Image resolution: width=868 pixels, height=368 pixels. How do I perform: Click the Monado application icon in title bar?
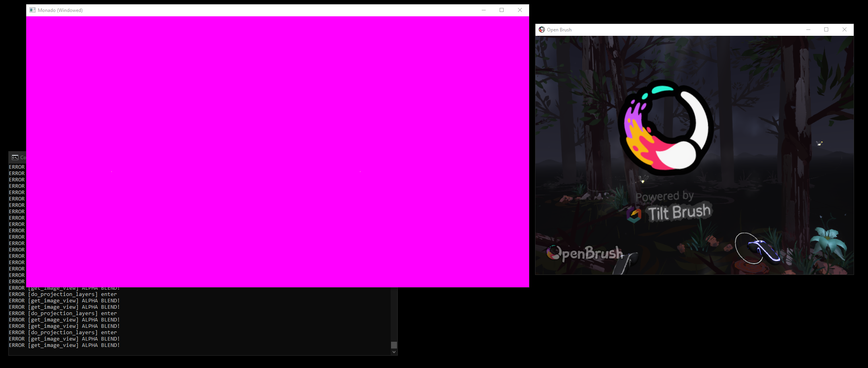32,10
